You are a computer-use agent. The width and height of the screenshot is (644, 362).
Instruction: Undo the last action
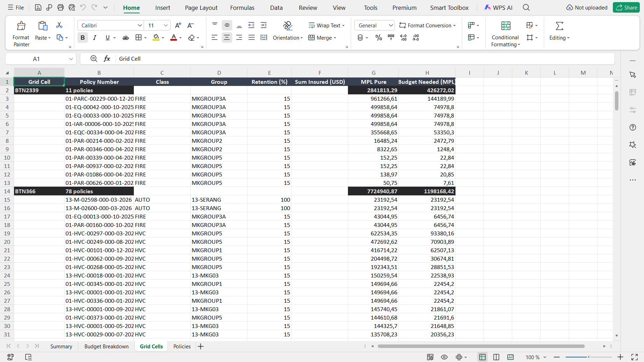point(83,7)
